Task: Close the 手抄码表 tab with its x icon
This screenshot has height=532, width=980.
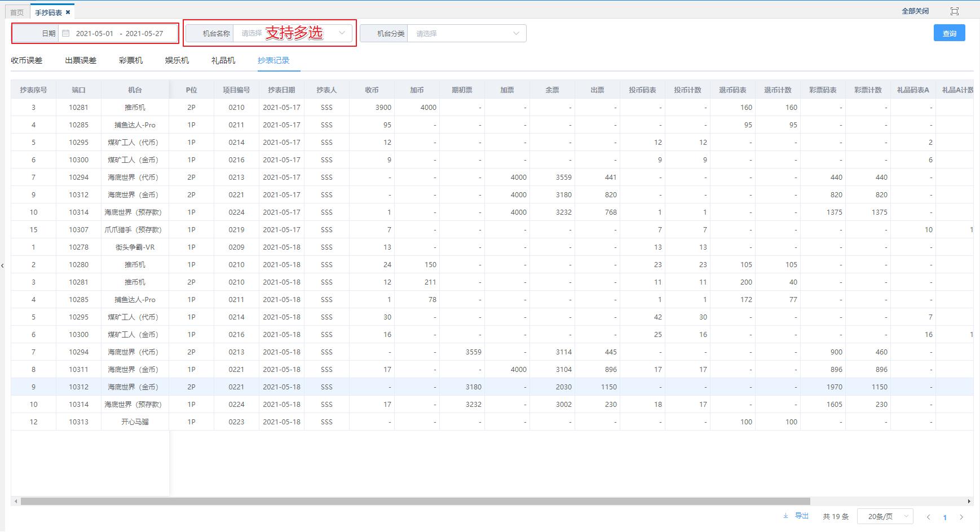Action: pos(68,12)
